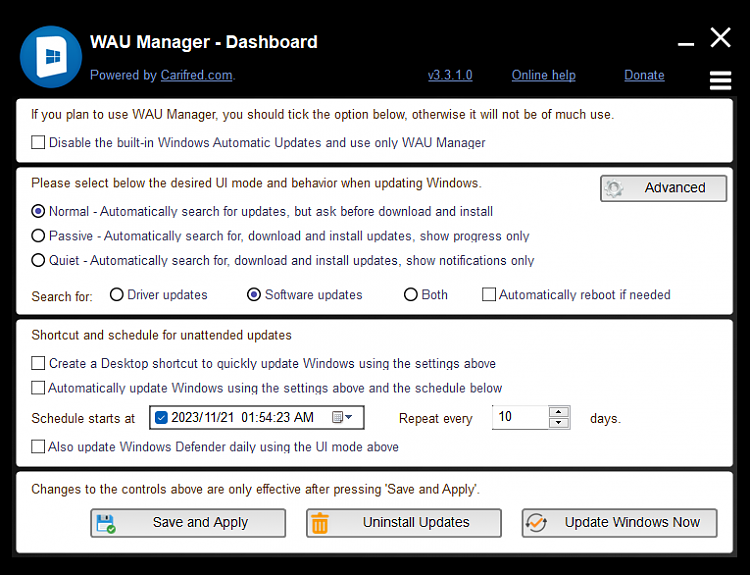The width and height of the screenshot is (750, 575).
Task: Open Advanced settings button
Action: pyautogui.click(x=663, y=188)
